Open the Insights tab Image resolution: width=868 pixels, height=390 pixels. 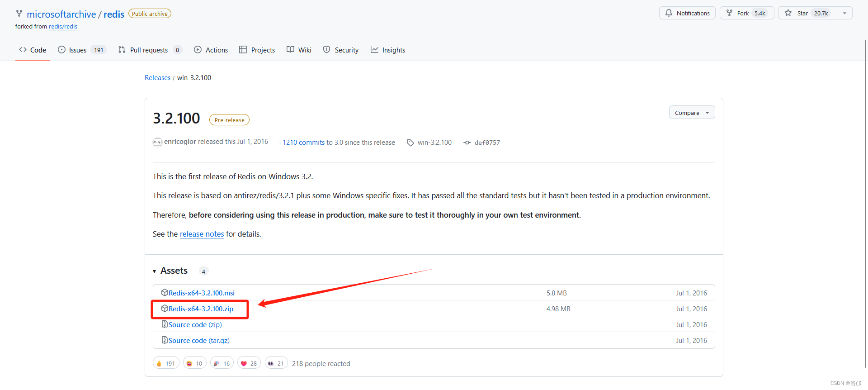(388, 50)
